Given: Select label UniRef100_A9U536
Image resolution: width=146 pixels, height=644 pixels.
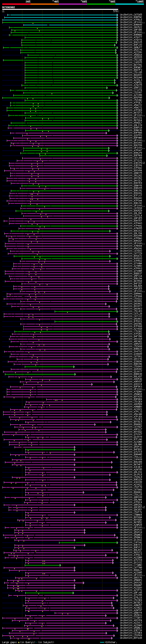Looking at the screenshot, I should [x=131, y=379].
